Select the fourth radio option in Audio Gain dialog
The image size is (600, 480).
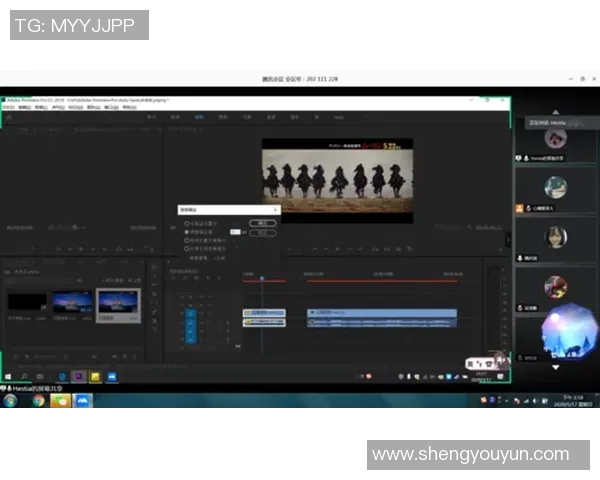click(x=187, y=248)
